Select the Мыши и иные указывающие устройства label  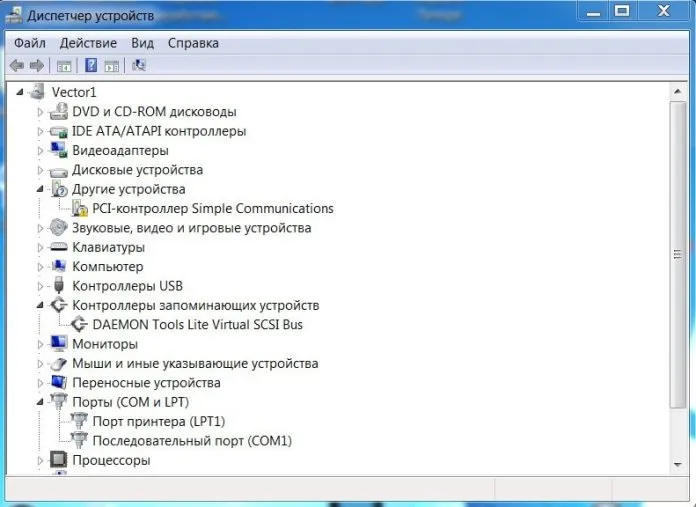[195, 364]
